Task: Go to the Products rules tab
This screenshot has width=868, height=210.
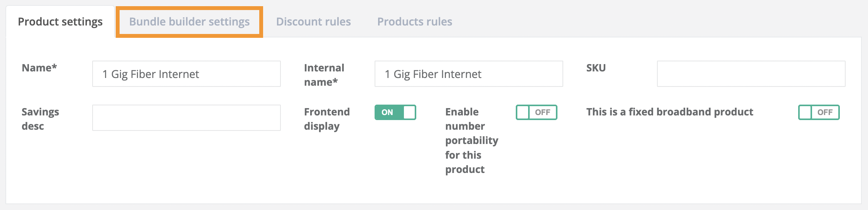Action: [x=414, y=22]
